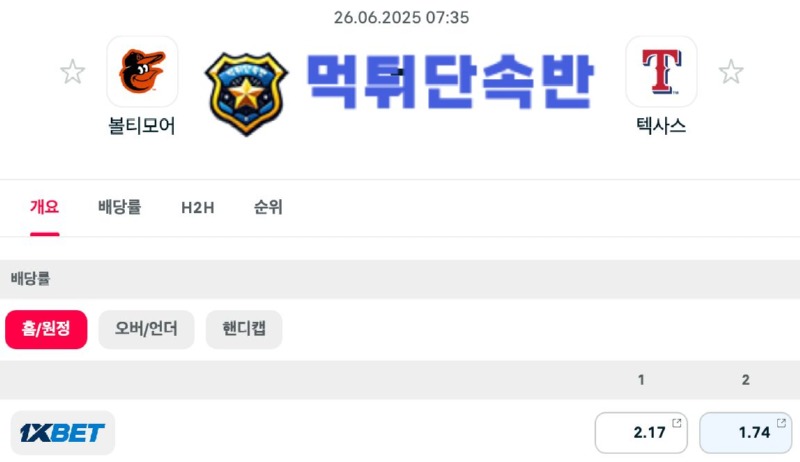
Task: Click the 먹튀단속반 banner text
Action: (x=450, y=82)
